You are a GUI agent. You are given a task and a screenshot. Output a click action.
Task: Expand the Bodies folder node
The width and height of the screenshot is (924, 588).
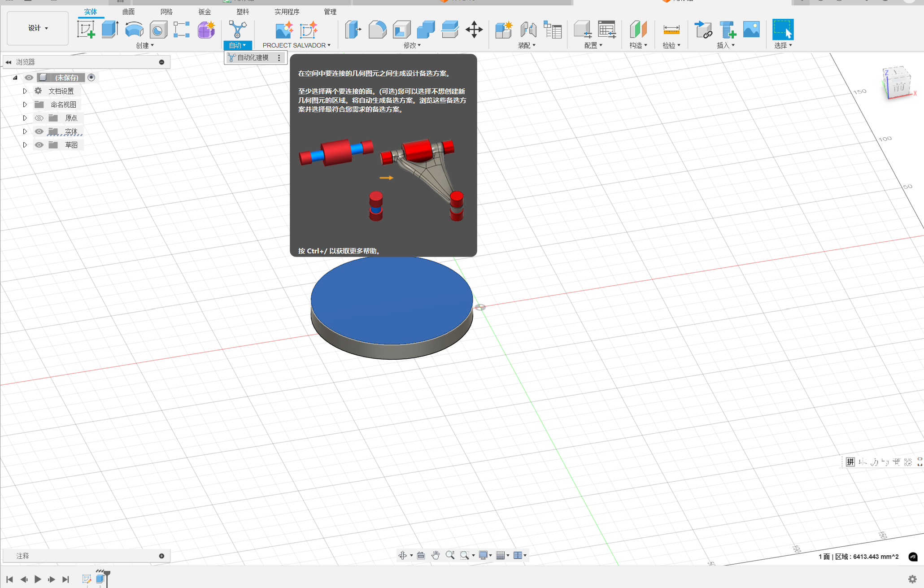coord(25,131)
